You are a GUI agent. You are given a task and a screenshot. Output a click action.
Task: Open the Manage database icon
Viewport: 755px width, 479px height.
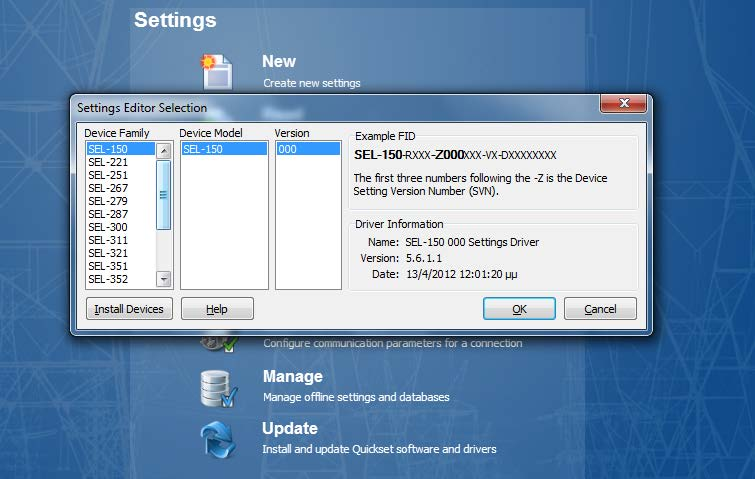[x=218, y=388]
